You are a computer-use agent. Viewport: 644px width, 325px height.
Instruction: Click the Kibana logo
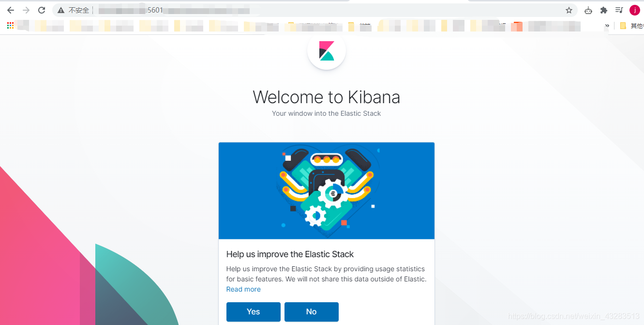pos(327,50)
